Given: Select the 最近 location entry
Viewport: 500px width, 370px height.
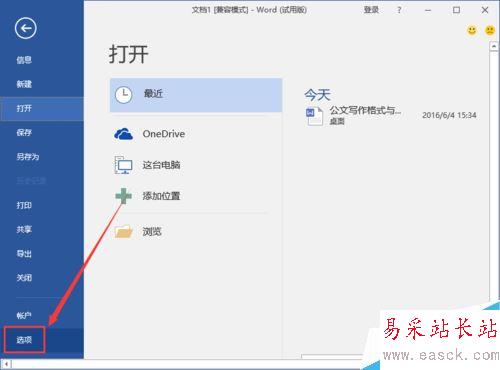Looking at the screenshot, I should click(196, 95).
